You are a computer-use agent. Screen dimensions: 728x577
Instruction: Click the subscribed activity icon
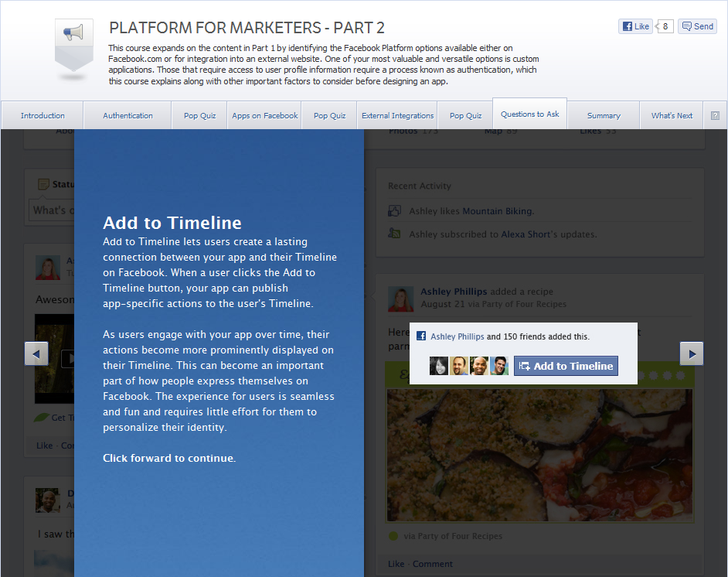[x=394, y=234]
